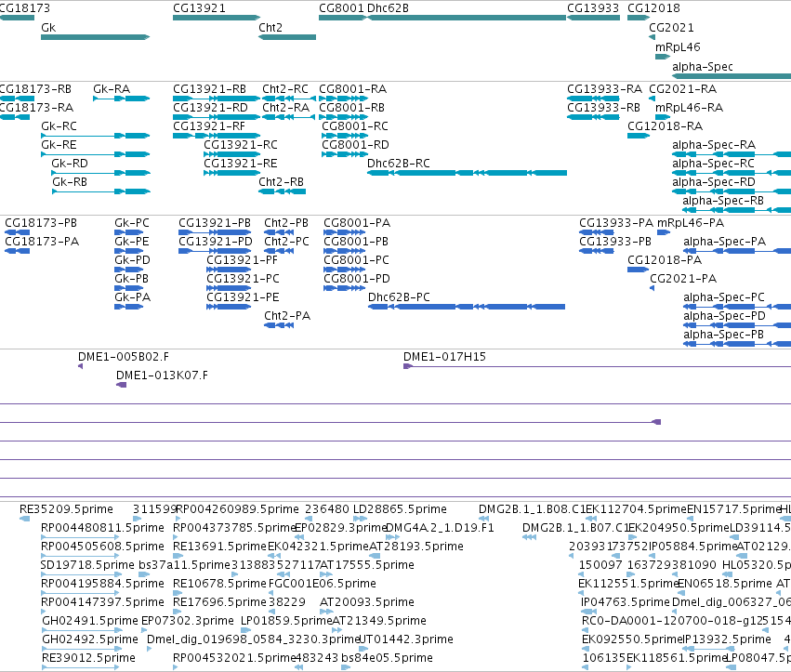Open transcript mRpL46-RA
Image resolution: width=791 pixels, height=672 pixels.
(x=689, y=108)
